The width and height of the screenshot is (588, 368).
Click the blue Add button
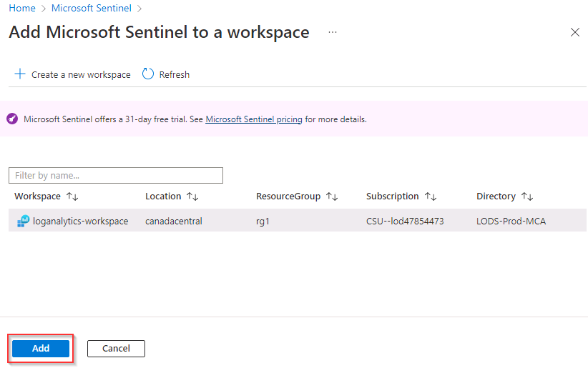coord(41,349)
